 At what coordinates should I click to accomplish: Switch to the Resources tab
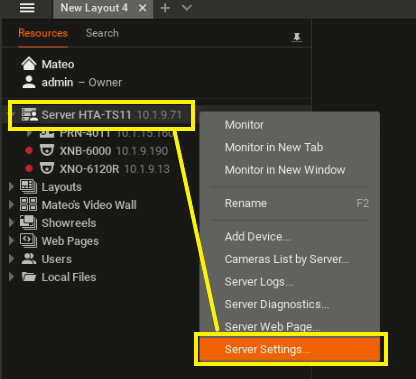43,33
